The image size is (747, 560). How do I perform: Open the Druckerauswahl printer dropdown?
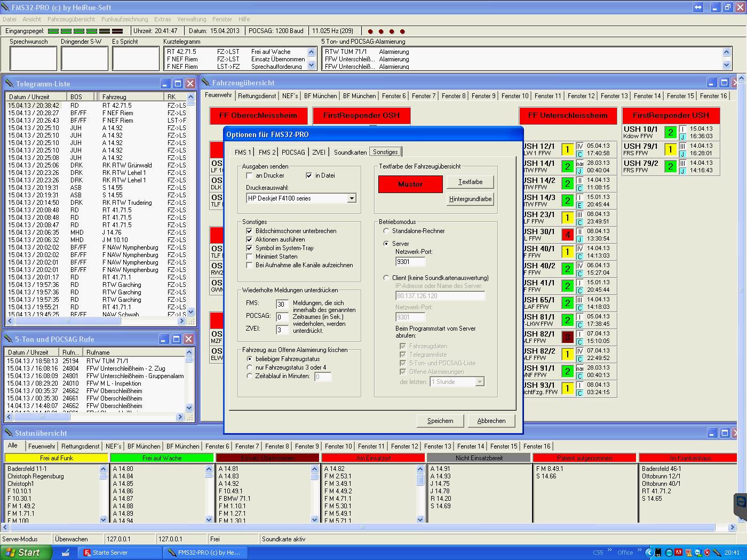coord(352,198)
